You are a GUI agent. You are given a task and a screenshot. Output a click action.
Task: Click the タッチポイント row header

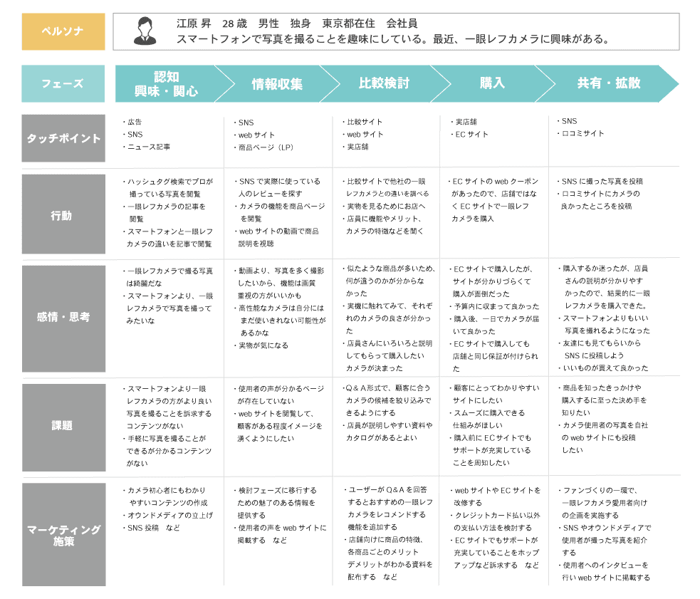click(63, 138)
